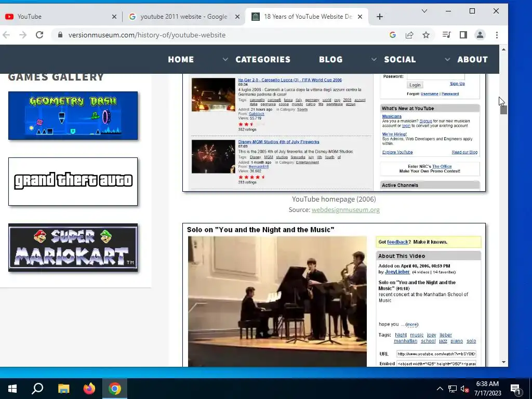Click the Solo on You and the Night screenshot
Screen dimensions: 532x399
click(334, 295)
